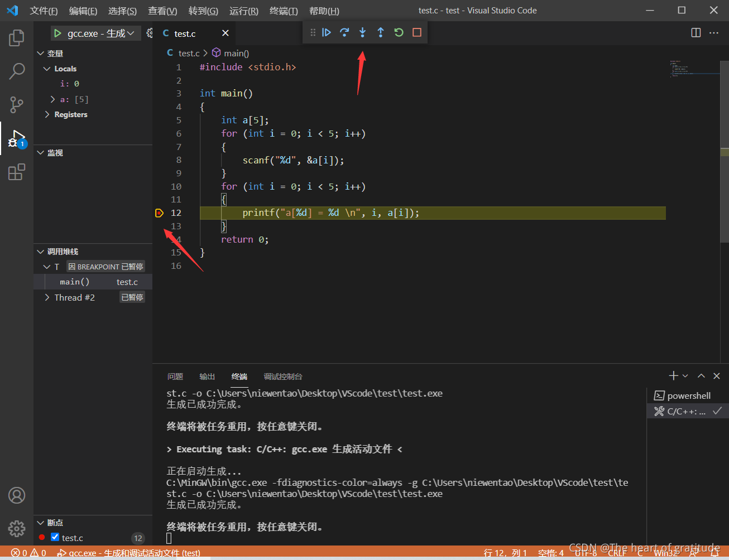Select the powershell terminal entry
729x560 pixels.
pyautogui.click(x=688, y=395)
